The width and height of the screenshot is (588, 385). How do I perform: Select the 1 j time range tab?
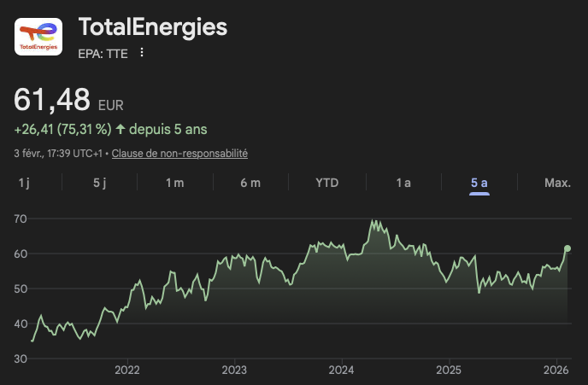(x=25, y=183)
